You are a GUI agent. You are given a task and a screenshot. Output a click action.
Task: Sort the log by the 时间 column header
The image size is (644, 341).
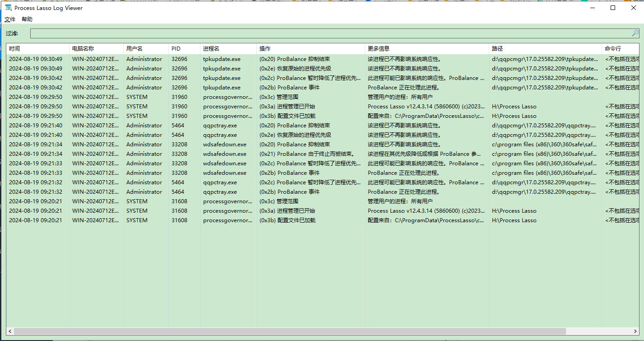14,48
